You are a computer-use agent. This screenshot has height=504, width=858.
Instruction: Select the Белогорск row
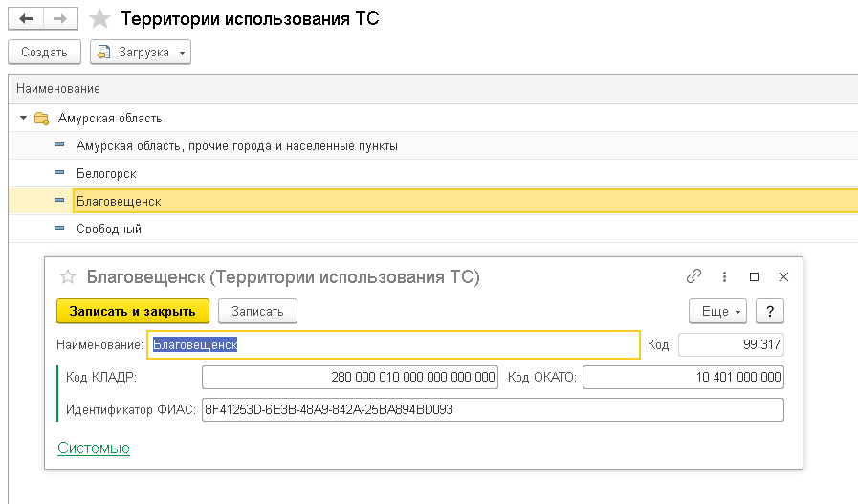[x=107, y=174]
